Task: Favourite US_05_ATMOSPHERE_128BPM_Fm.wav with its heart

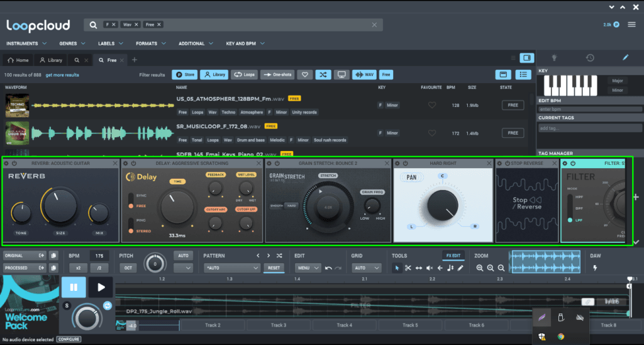Action: click(x=431, y=105)
